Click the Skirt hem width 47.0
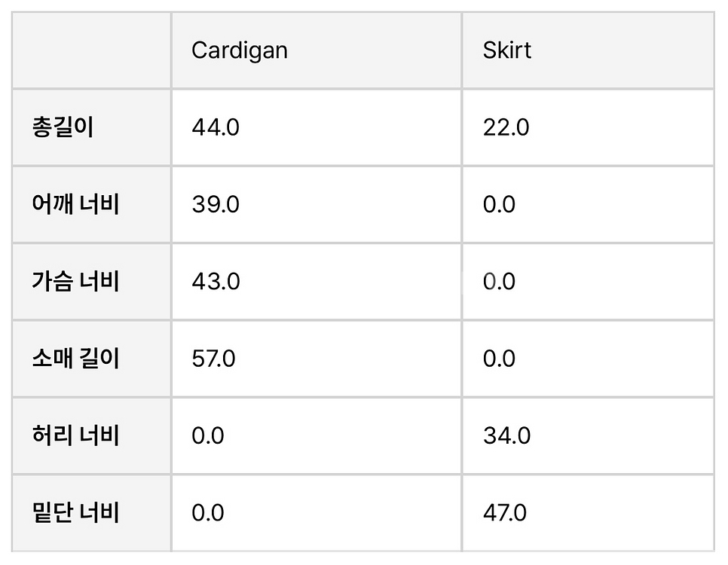This screenshot has height=565, width=728. tap(505, 512)
